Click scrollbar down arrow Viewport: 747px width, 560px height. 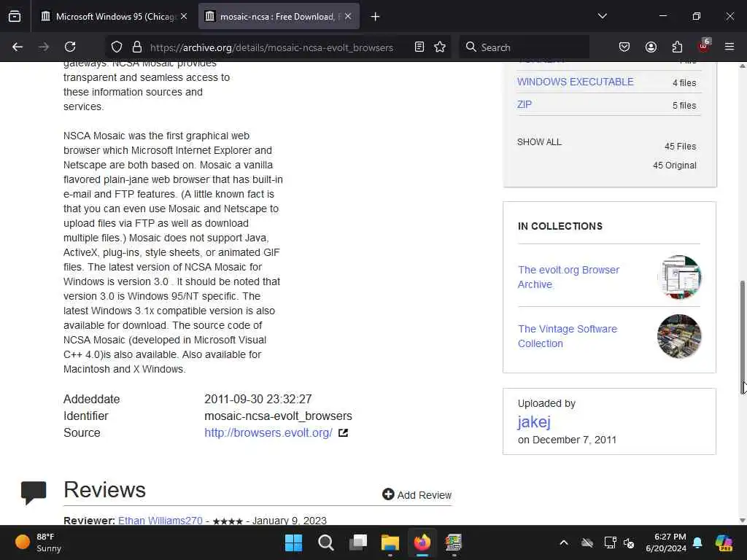pos(742,521)
